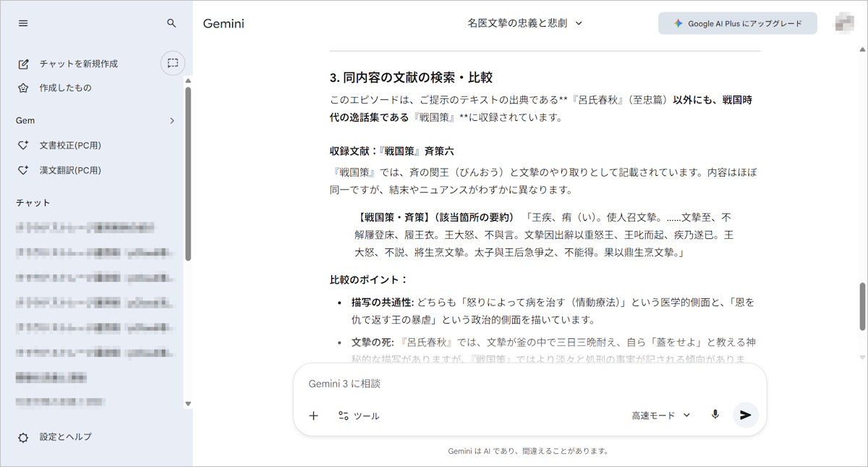Activate the microphone voice input

click(715, 415)
